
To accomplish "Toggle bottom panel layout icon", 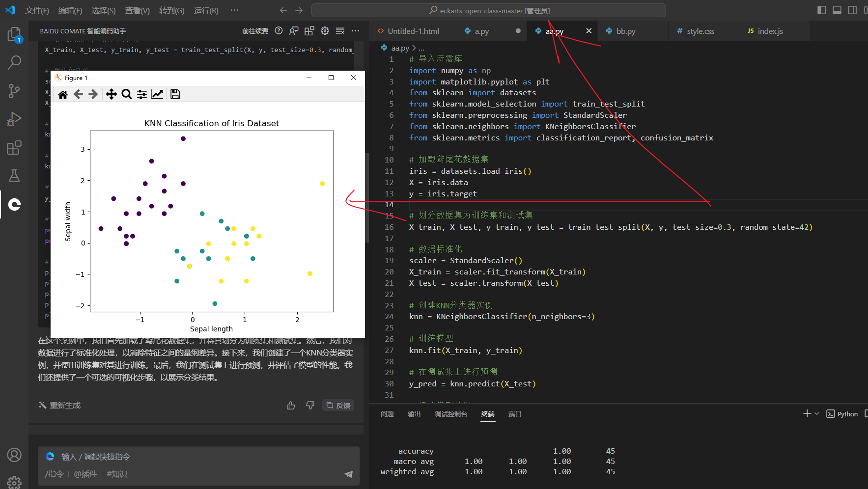I will click(x=837, y=10).
